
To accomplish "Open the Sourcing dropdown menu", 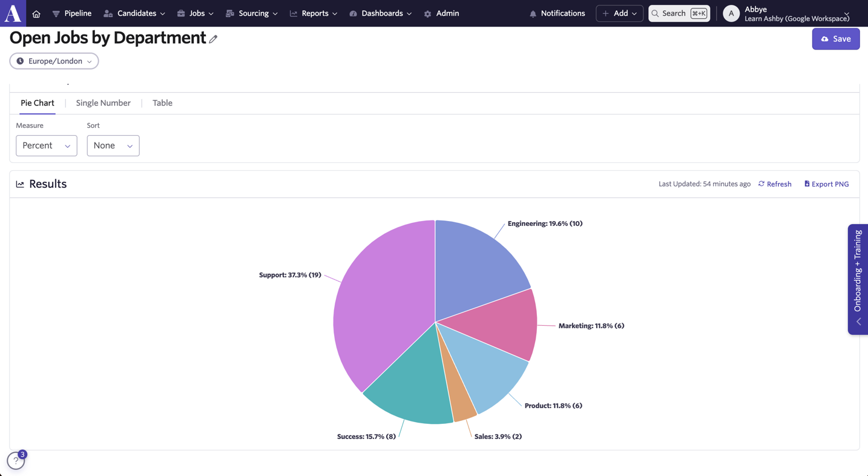I will [x=251, y=13].
